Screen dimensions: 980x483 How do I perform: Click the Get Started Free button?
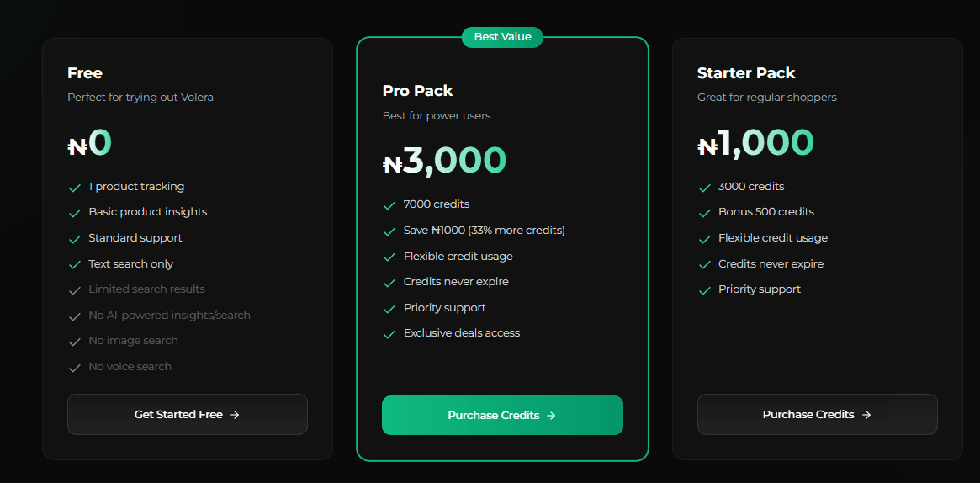point(188,414)
